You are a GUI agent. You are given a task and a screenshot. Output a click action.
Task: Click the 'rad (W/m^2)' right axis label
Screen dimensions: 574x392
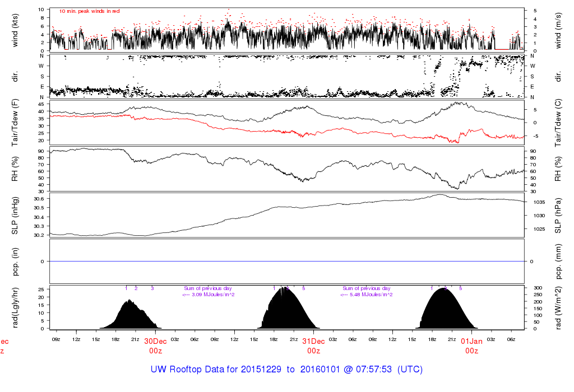click(x=558, y=307)
